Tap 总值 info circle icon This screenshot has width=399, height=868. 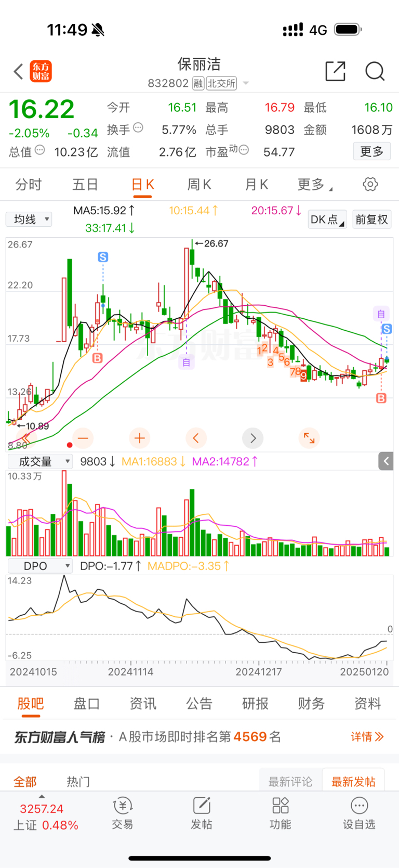click(x=40, y=150)
